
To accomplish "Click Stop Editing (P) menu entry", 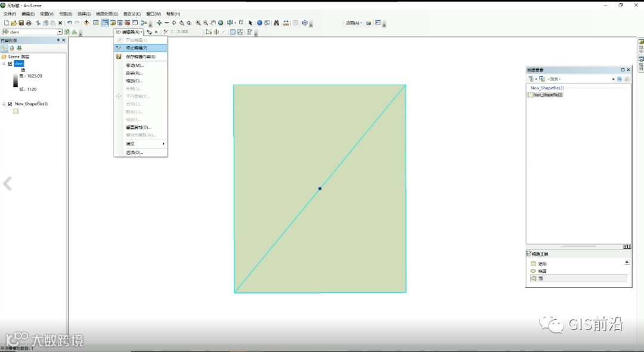I will tap(141, 48).
